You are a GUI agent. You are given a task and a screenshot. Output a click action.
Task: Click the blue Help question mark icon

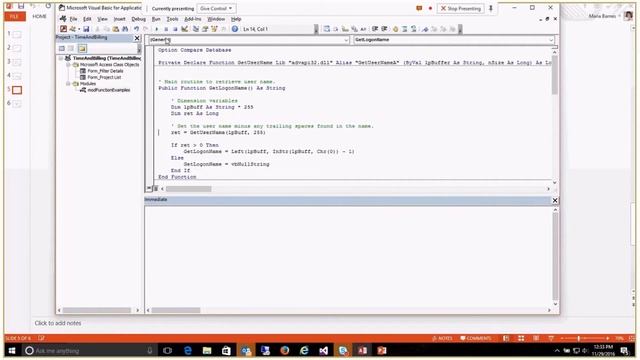click(x=235, y=29)
